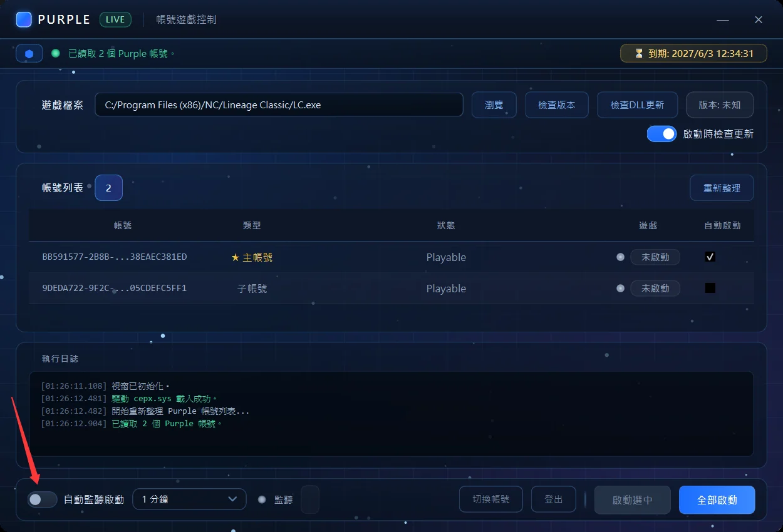Click Playable status in sub account row
Image resolution: width=783 pixels, height=532 pixels.
pos(446,289)
